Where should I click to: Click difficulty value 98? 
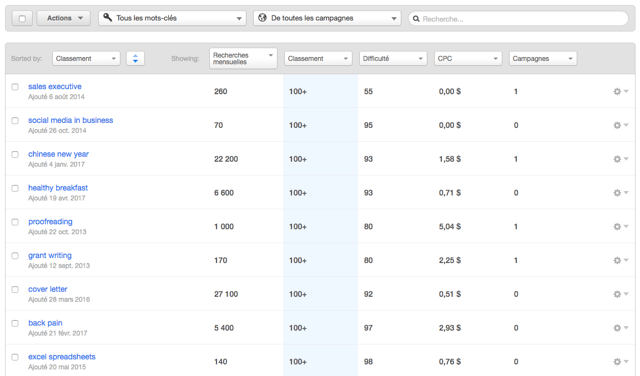pyautogui.click(x=368, y=362)
